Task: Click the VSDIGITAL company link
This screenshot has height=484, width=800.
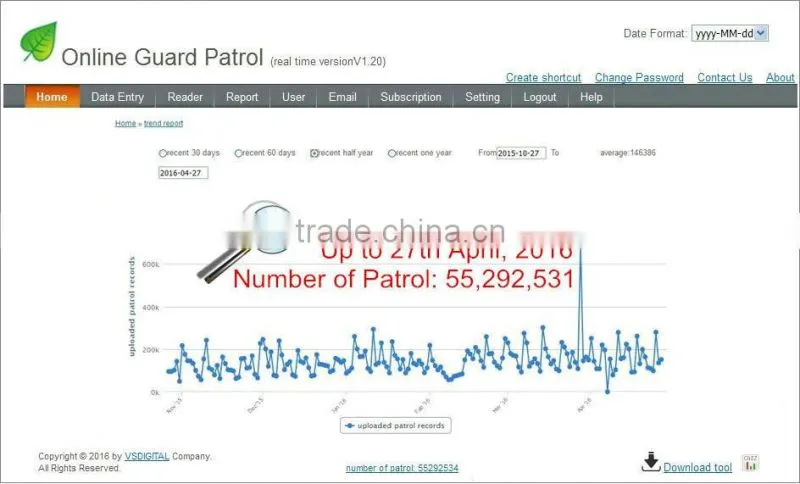Action: [146, 456]
